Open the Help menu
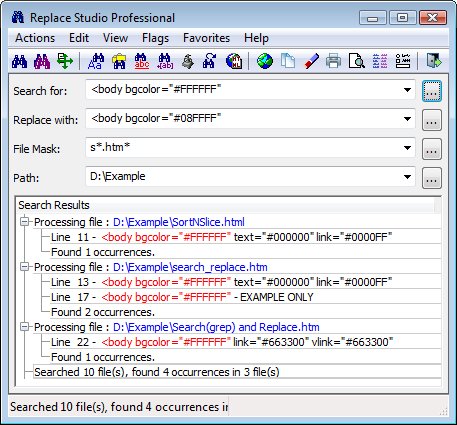The image size is (457, 425). (x=256, y=38)
